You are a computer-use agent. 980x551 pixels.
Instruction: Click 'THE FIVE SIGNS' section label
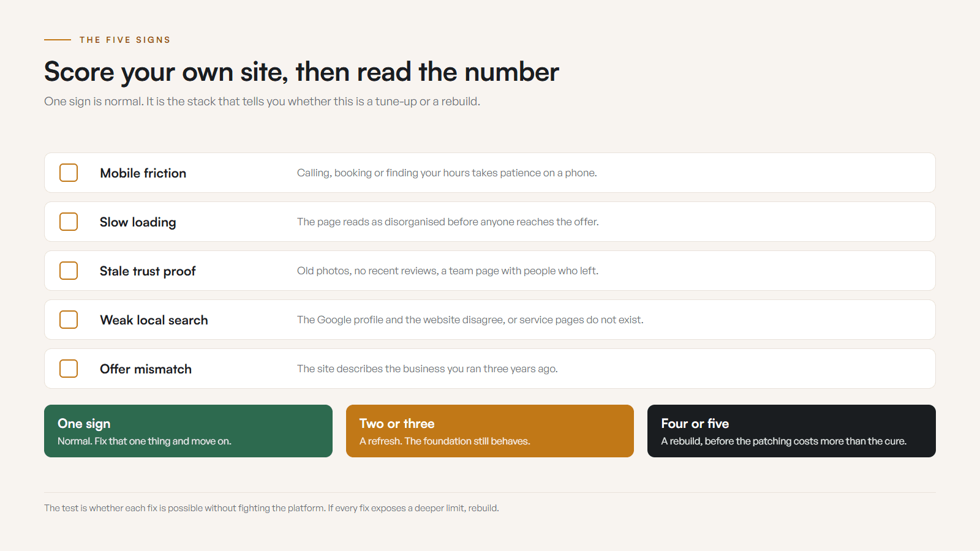(x=125, y=40)
